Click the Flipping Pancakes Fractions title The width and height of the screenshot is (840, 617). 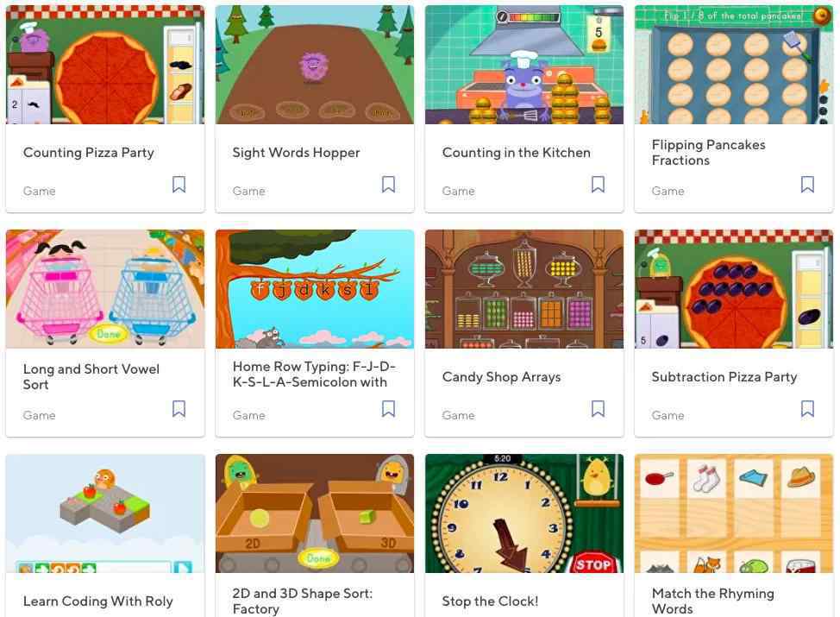coord(708,153)
